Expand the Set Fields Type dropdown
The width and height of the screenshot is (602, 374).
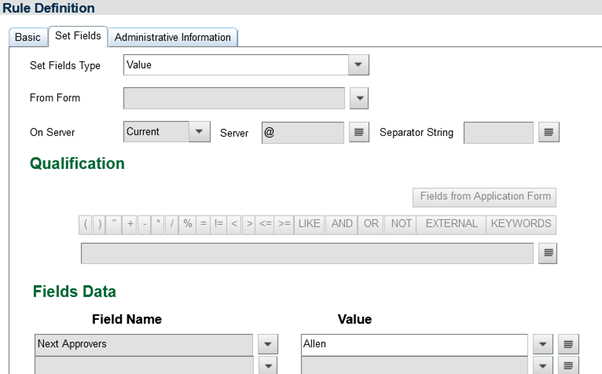359,65
